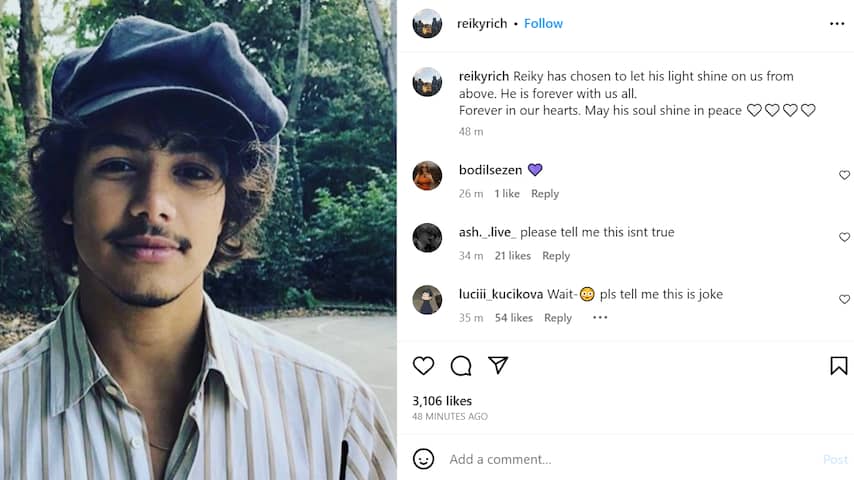Save post with bookmark icon
This screenshot has width=854, height=480.
pyautogui.click(x=838, y=366)
